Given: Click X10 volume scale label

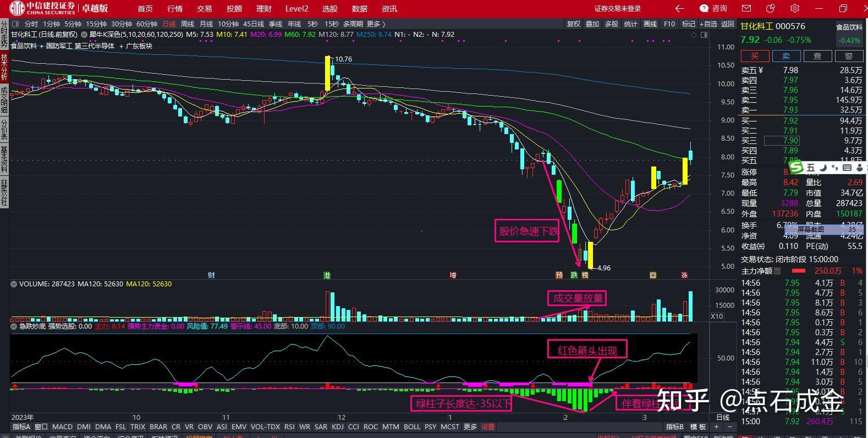Looking at the screenshot, I should (x=717, y=316).
